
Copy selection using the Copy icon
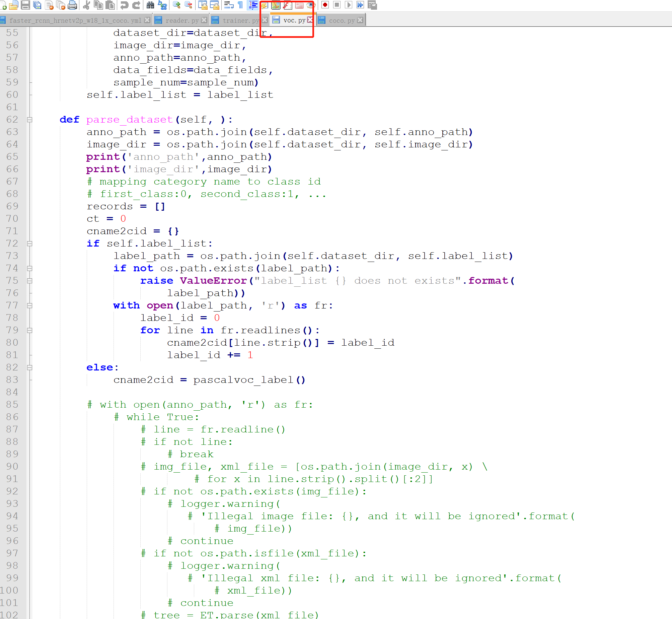pos(98,5)
